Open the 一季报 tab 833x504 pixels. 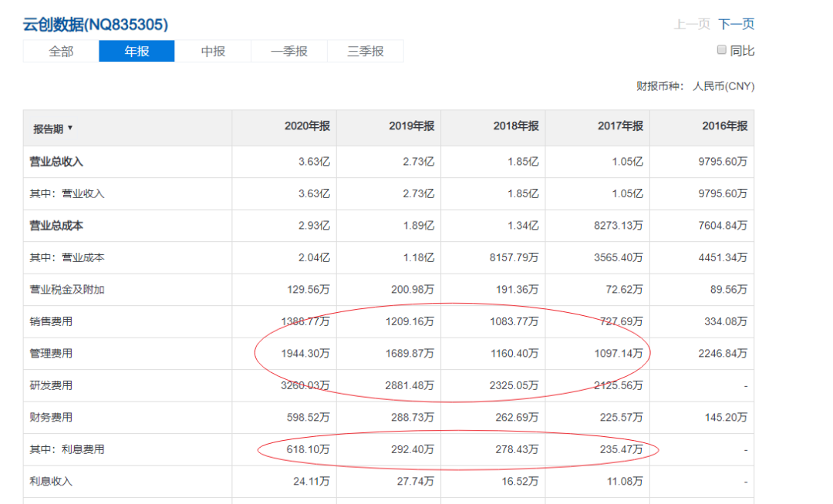click(x=289, y=51)
